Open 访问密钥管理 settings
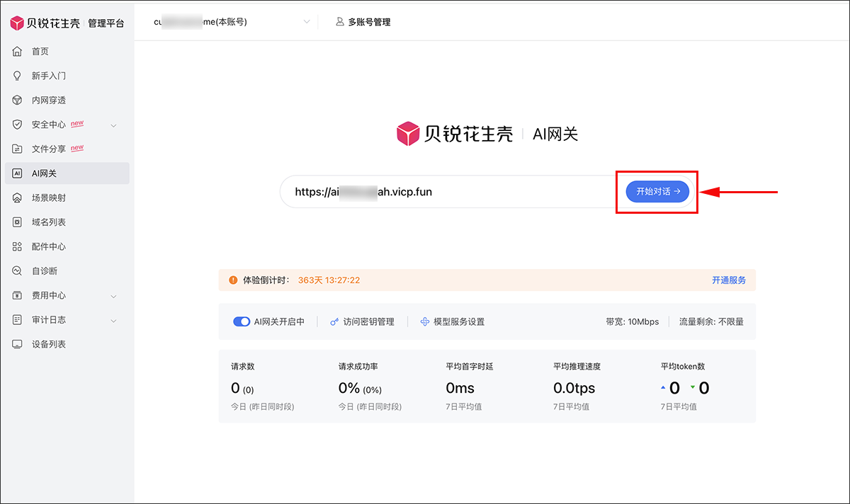850x504 pixels. [362, 321]
